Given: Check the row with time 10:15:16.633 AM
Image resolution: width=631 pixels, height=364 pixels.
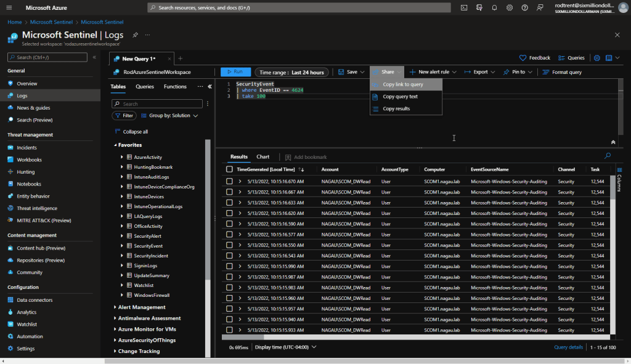Looking at the screenshot, I should (x=229, y=203).
